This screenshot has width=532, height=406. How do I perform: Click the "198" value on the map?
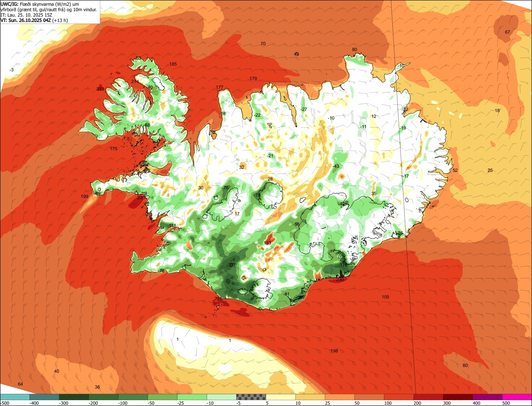click(334, 351)
